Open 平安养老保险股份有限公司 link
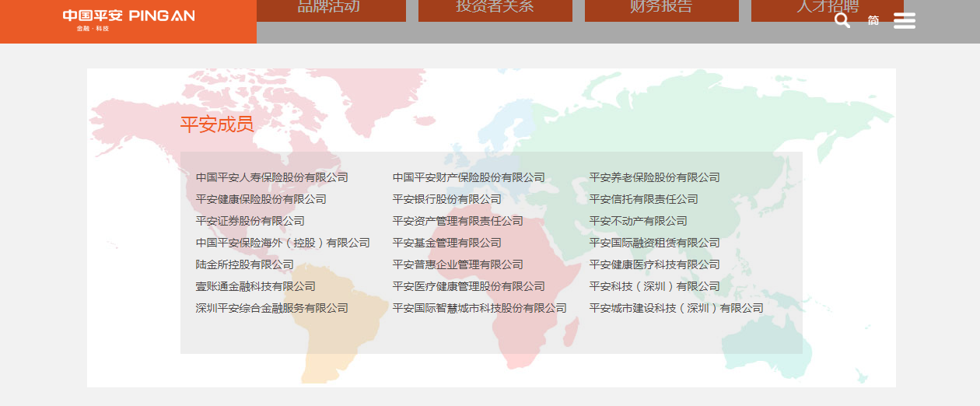 (x=655, y=177)
